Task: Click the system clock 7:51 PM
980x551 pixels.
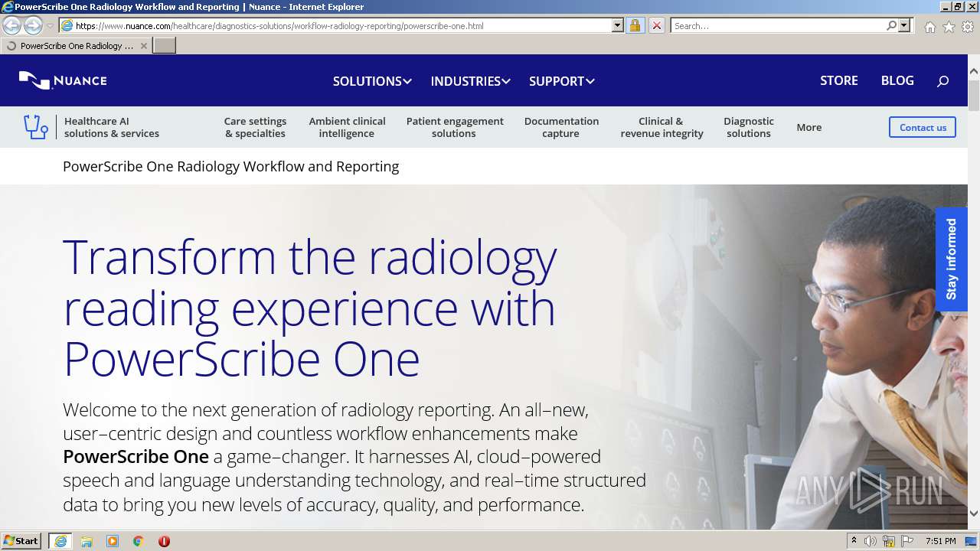Action: point(941,541)
